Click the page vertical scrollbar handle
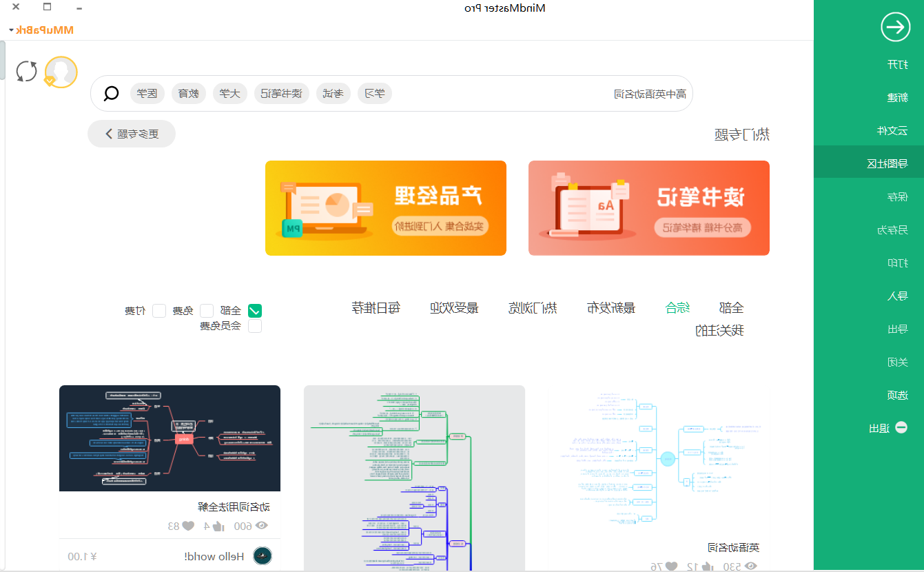 tap(3, 61)
